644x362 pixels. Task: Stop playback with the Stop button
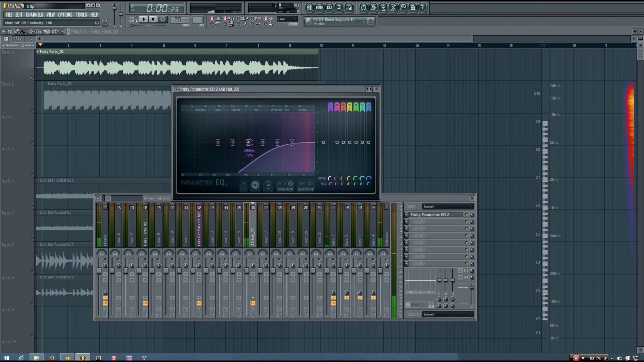coord(153,19)
